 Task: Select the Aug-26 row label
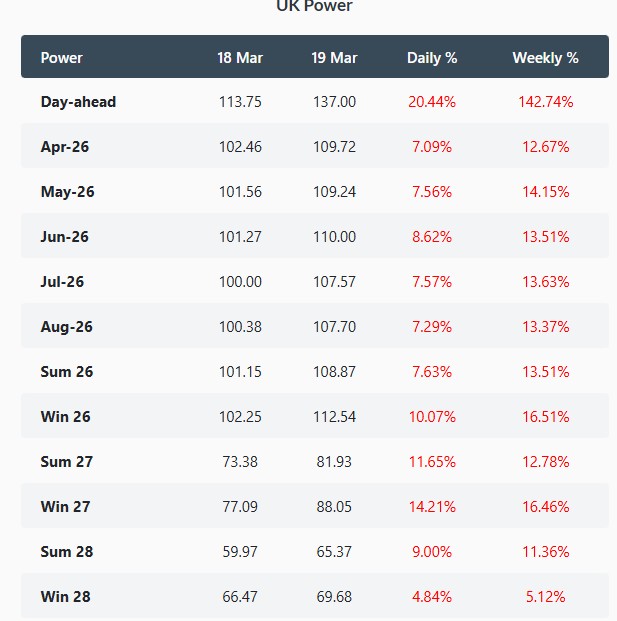coord(66,327)
